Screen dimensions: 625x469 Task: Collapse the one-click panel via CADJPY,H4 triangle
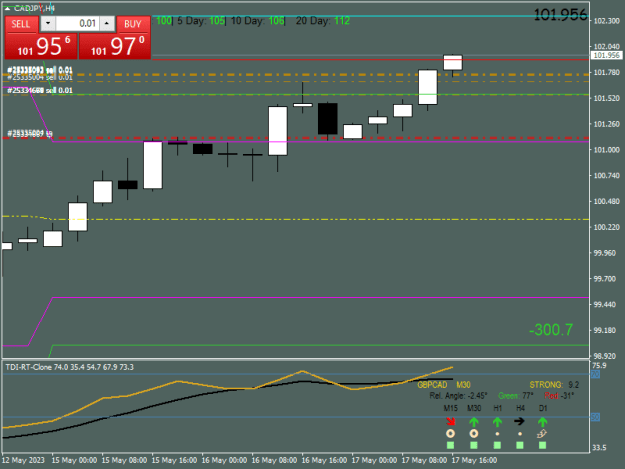pos(7,8)
